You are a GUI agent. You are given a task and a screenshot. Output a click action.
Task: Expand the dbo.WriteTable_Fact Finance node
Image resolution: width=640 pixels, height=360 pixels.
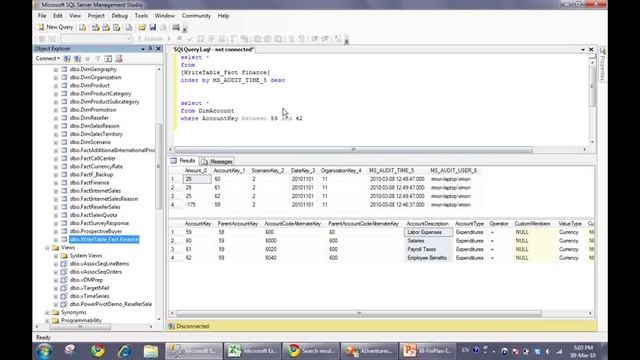pos(56,240)
